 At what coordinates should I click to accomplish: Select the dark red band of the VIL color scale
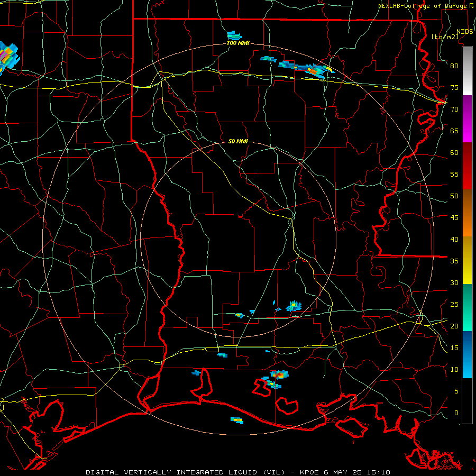(x=467, y=166)
